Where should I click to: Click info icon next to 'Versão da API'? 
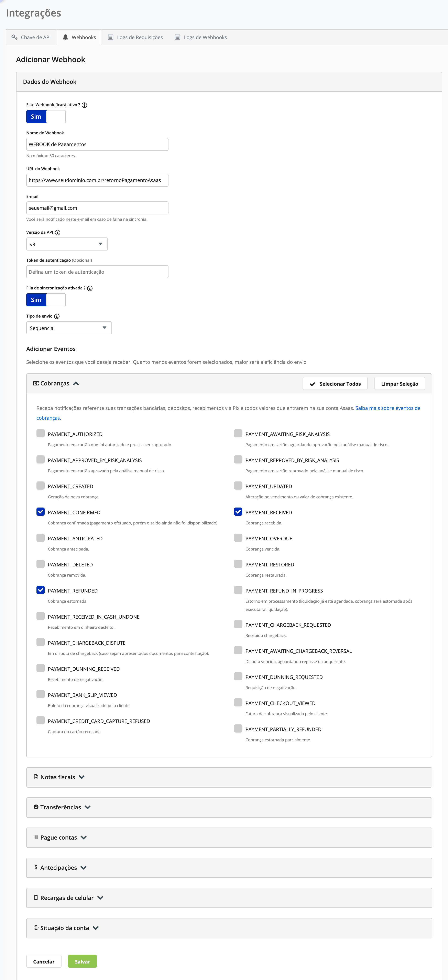tap(58, 232)
